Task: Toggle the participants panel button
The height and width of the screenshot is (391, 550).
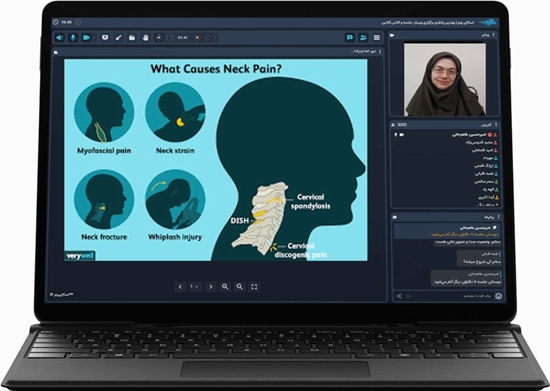Action: tap(363, 38)
